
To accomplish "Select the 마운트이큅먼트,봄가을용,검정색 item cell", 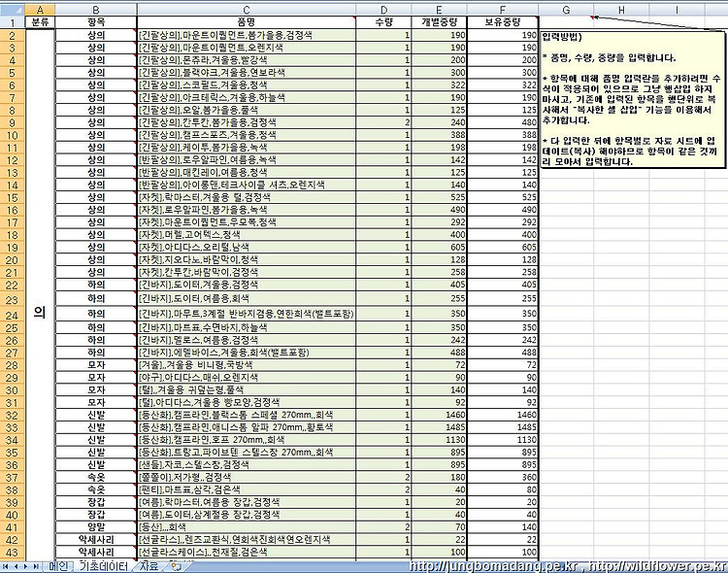I will tap(247, 35).
